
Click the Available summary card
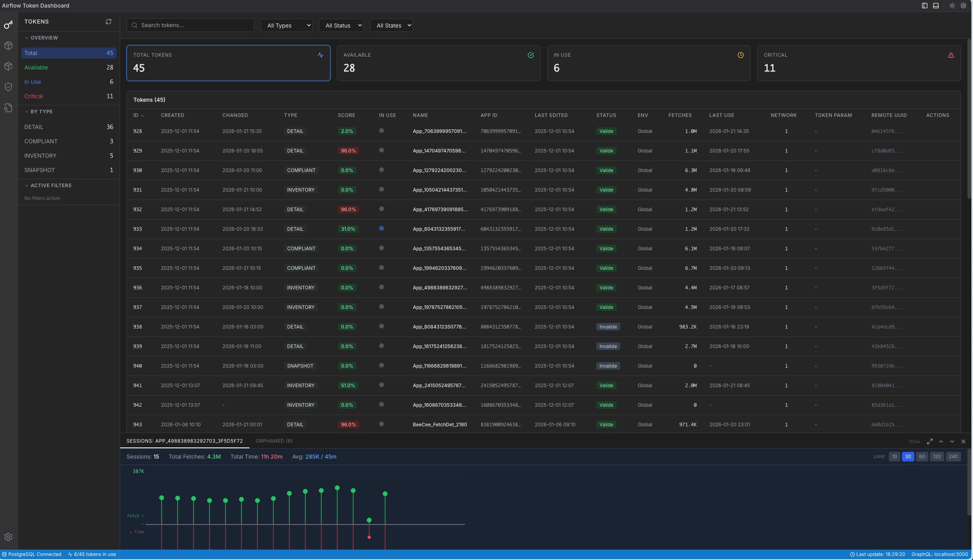[438, 63]
